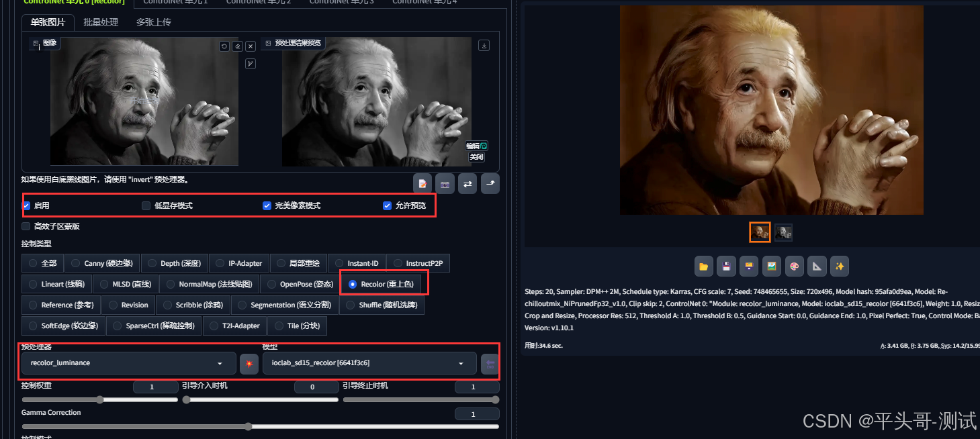
Task: Click the 控制权重 value field
Action: [x=155, y=387]
